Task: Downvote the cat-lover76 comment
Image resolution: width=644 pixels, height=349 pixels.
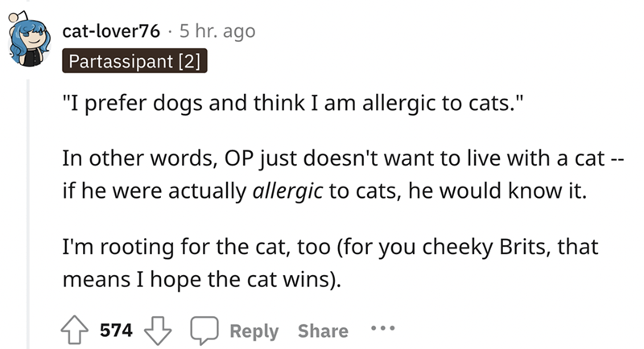Action: pyautogui.click(x=154, y=331)
